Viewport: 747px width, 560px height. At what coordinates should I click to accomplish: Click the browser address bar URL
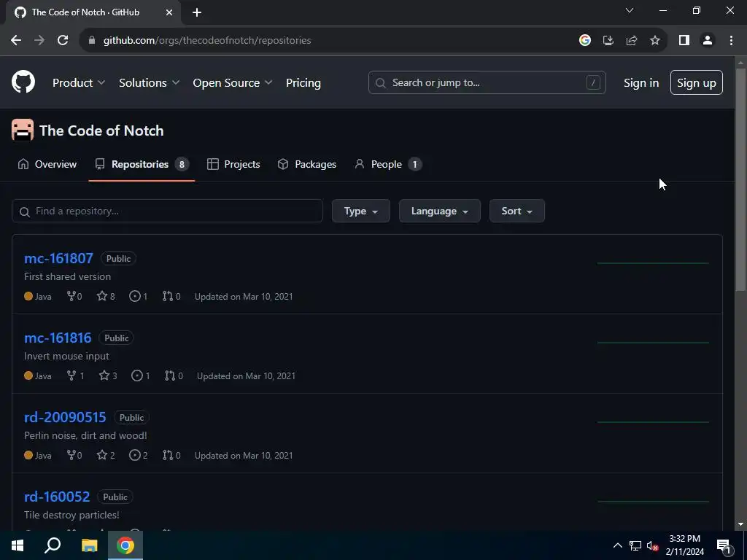207,41
